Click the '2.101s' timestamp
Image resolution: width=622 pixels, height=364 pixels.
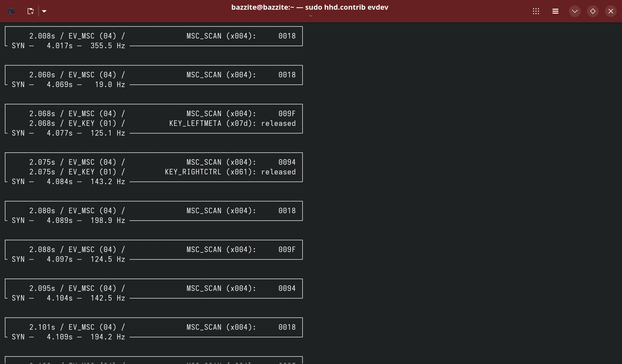[42, 327]
